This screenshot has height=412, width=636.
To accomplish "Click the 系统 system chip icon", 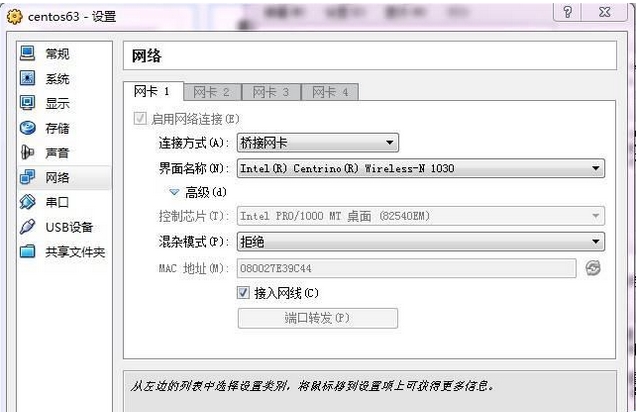I will pyautogui.click(x=28, y=78).
